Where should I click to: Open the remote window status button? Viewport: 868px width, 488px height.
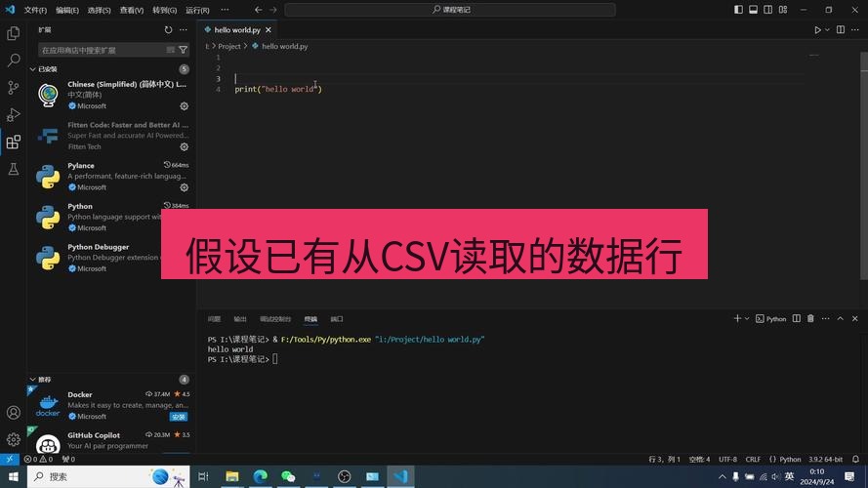click(10, 459)
